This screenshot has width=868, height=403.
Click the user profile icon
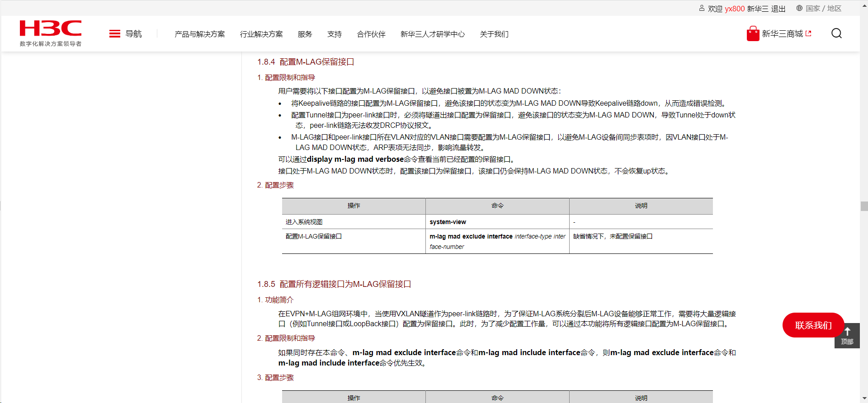[702, 8]
